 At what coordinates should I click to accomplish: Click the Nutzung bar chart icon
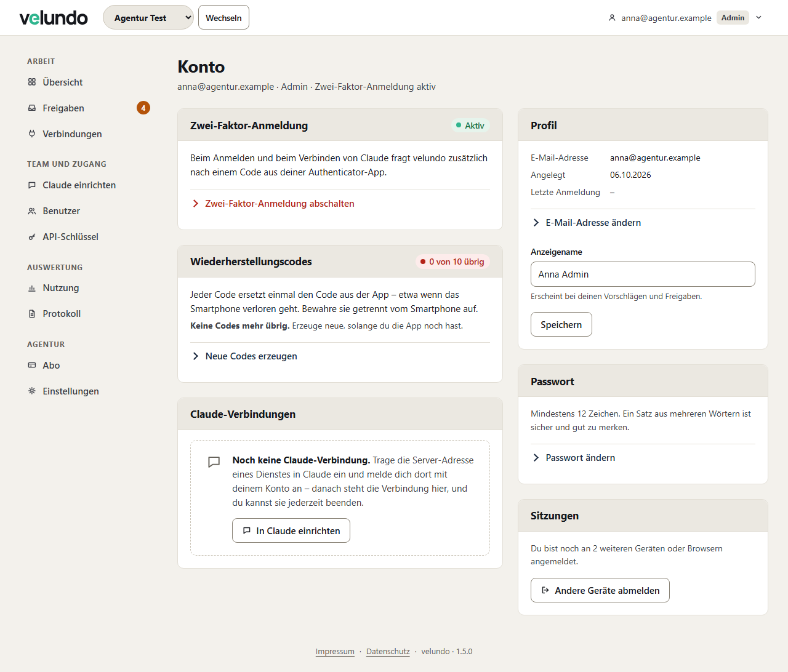32,287
